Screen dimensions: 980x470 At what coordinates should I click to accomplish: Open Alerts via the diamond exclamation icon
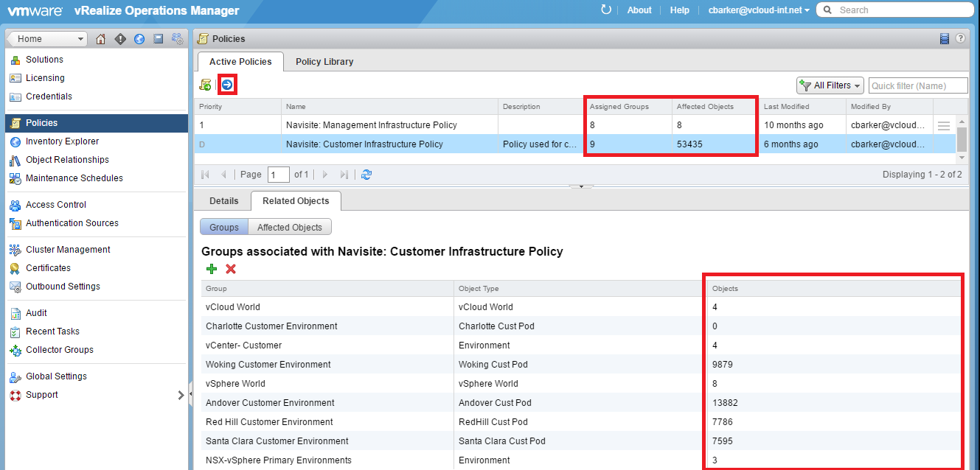tap(120, 39)
